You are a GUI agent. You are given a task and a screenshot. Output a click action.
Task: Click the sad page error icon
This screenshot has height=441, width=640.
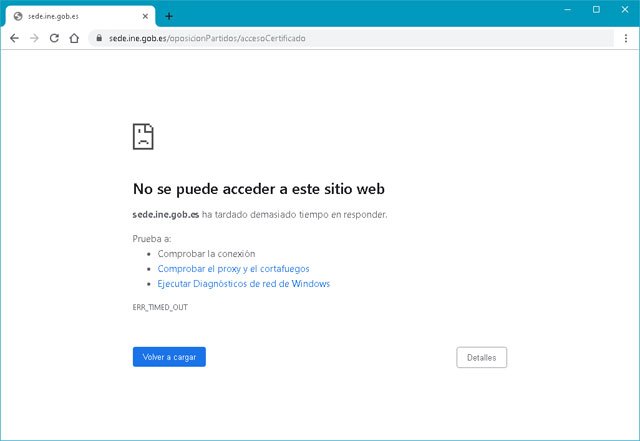143,137
